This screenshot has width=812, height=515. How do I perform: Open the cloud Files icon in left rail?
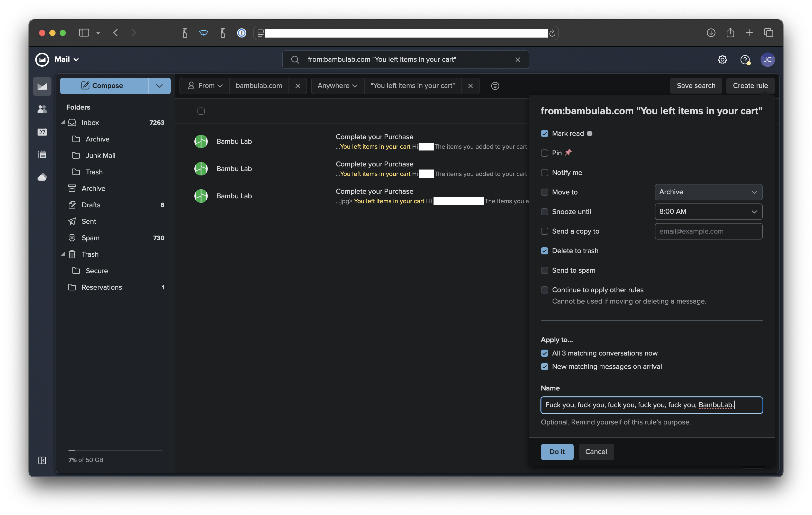pos(42,177)
